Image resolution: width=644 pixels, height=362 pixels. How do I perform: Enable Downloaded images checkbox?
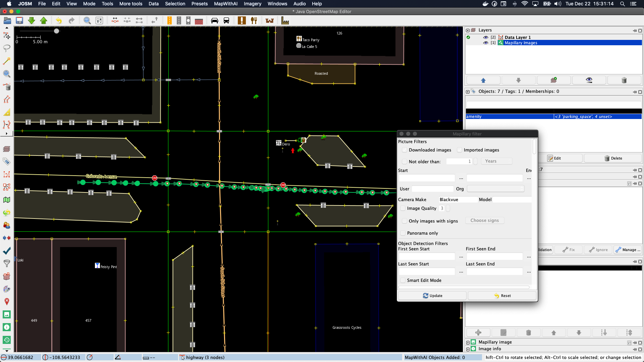pos(405,150)
